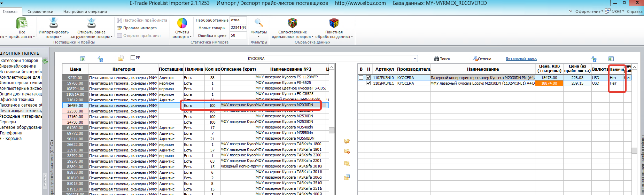644x195 pixels.
Task: Click the font icon above the left table
Action: 100,59
